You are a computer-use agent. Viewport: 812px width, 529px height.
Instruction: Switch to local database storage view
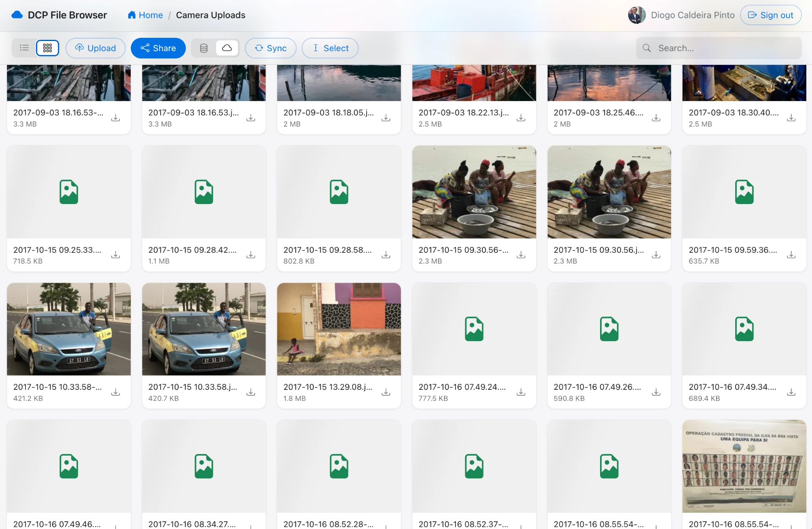pyautogui.click(x=204, y=48)
